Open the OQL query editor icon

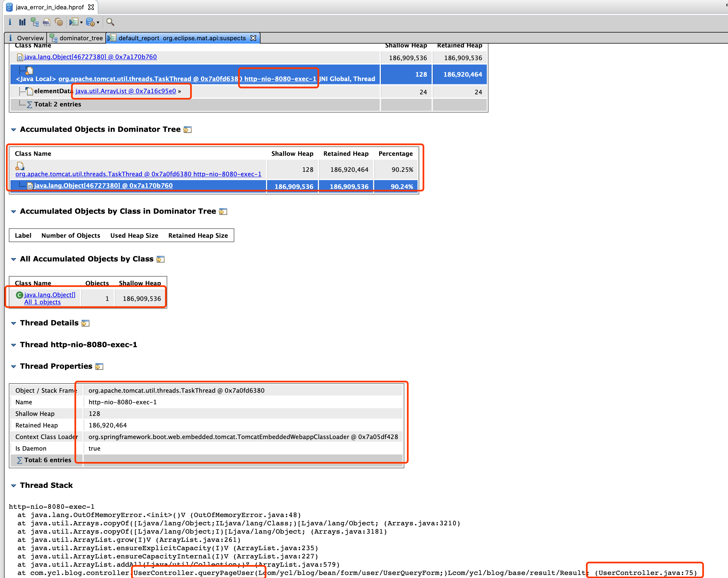(47, 22)
